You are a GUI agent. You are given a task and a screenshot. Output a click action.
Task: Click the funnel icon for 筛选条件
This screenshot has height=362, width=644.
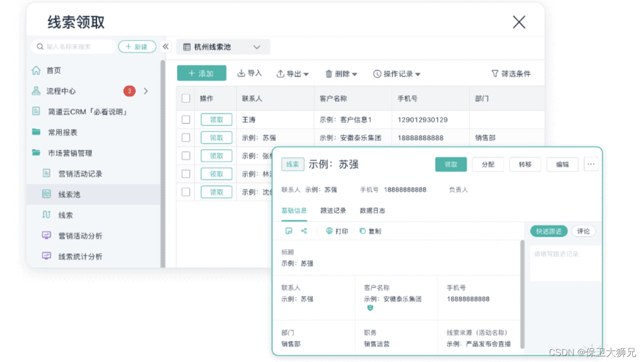tap(495, 74)
